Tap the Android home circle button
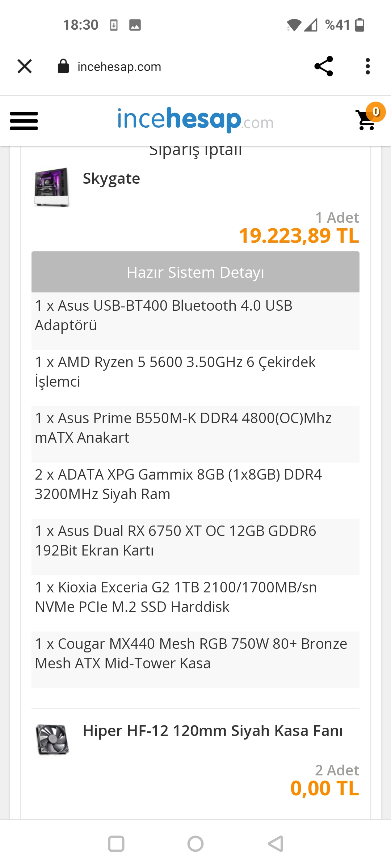Screen dimensions: 391x868 pyautogui.click(x=195, y=844)
